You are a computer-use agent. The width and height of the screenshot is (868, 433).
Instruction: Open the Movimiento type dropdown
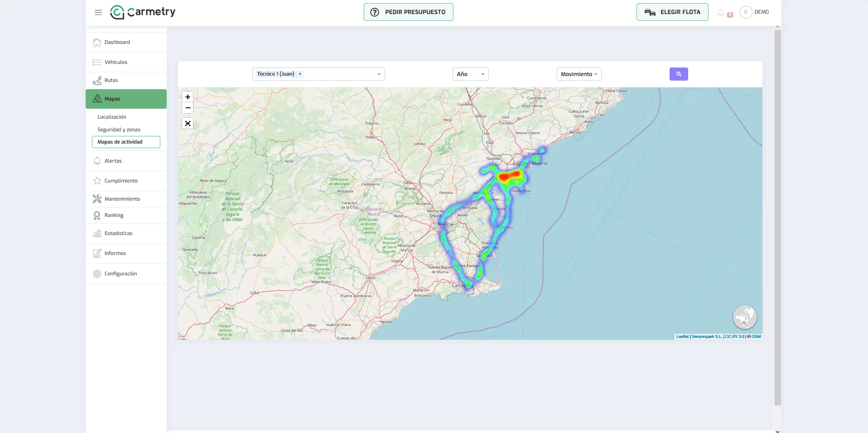(x=579, y=74)
